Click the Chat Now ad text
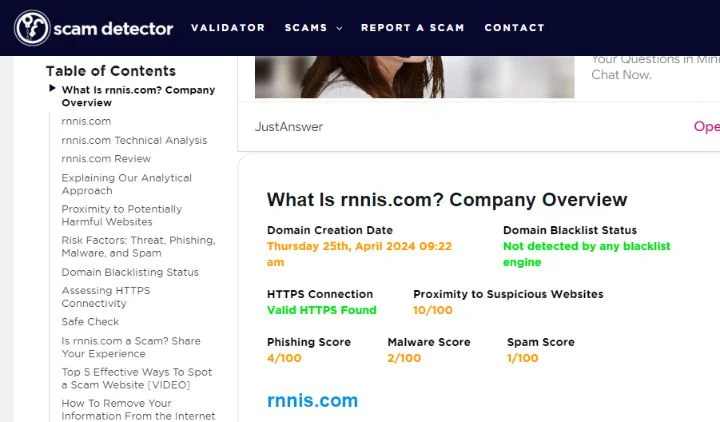This screenshot has width=720, height=422. 621,75
